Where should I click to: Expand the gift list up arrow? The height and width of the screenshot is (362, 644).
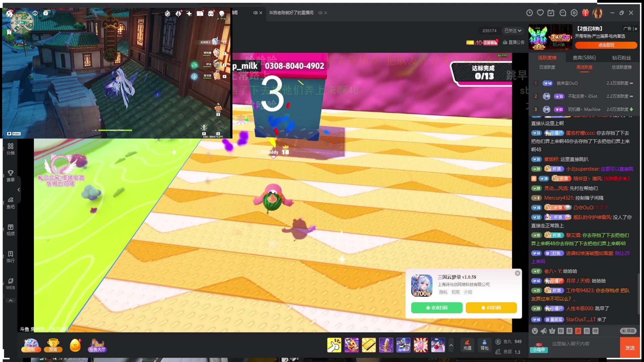click(x=451, y=345)
